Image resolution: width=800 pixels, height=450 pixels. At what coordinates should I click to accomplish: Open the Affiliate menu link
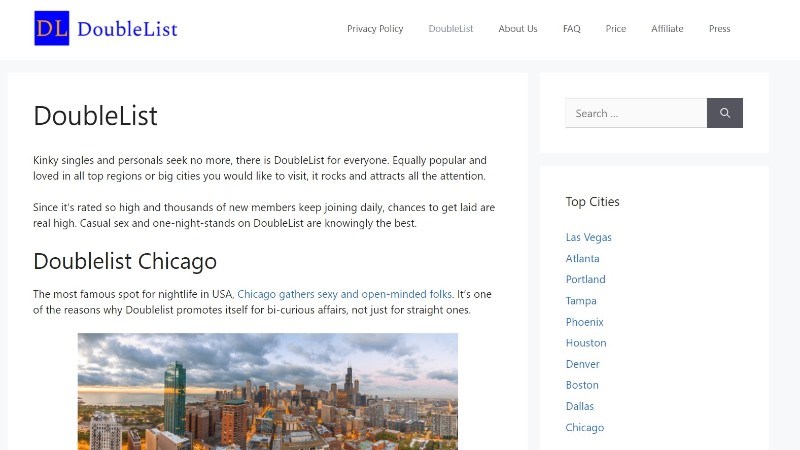click(667, 29)
